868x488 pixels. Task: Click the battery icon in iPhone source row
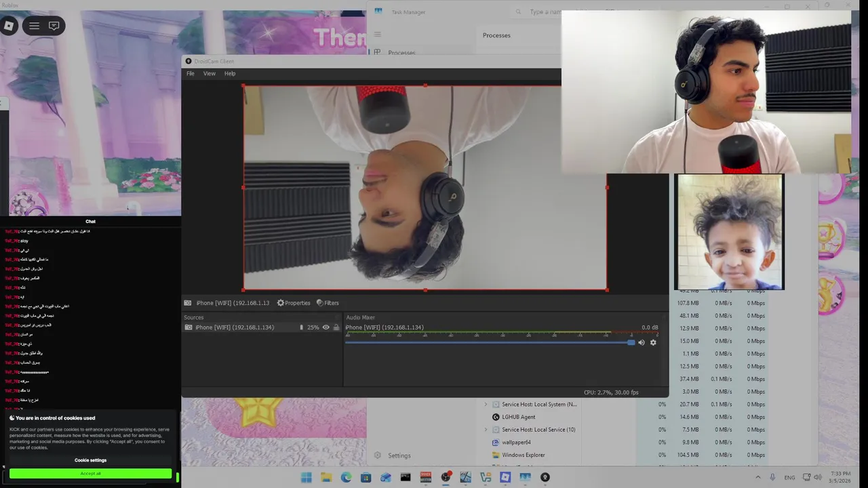tap(301, 327)
